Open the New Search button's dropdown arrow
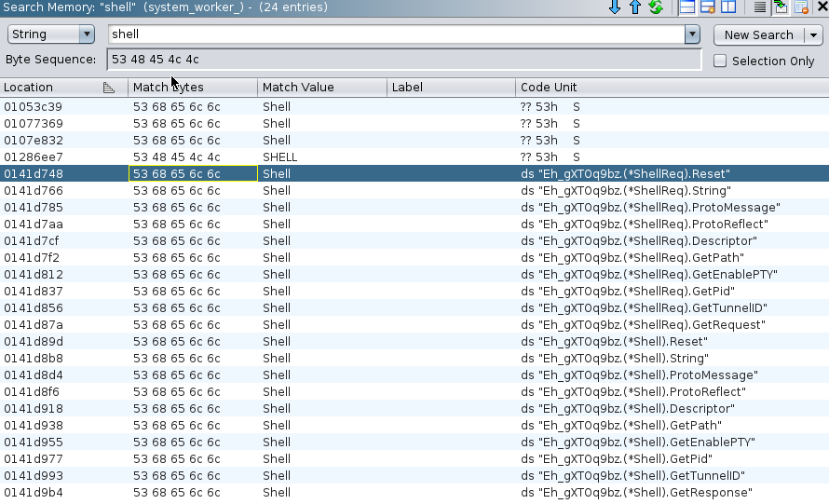 (813, 34)
